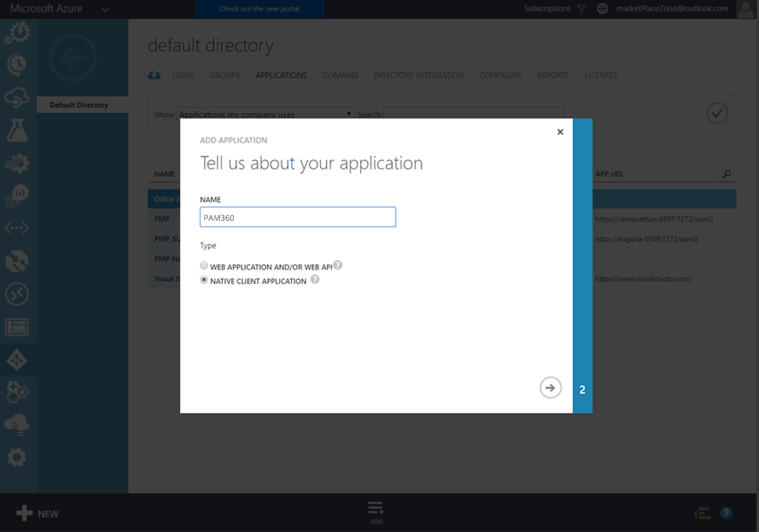
Task: Close the Add Application dialog
Action: tap(560, 131)
